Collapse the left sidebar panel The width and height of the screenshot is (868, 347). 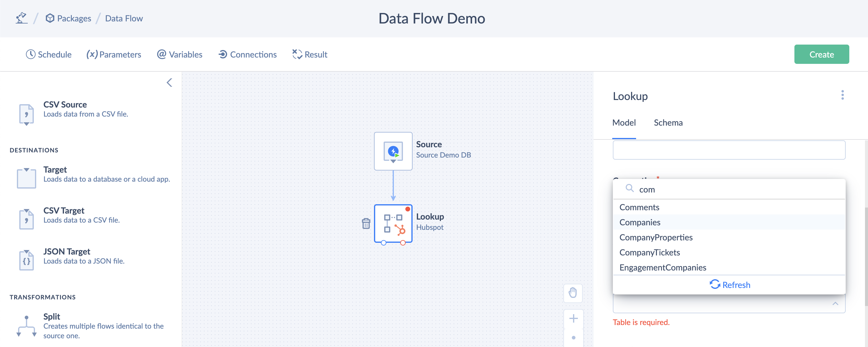pyautogui.click(x=169, y=83)
